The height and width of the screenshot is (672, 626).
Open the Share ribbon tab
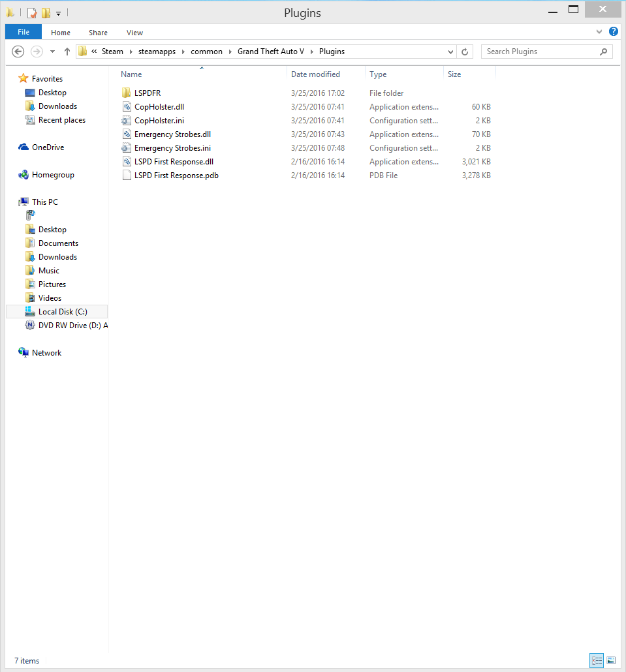pyautogui.click(x=98, y=33)
